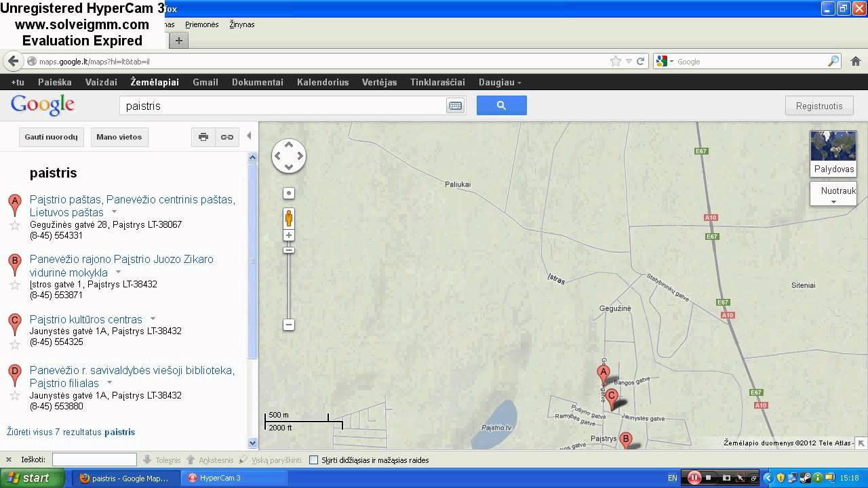
Task: Collapse the overview map arrow in the corner
Action: pos(861,443)
